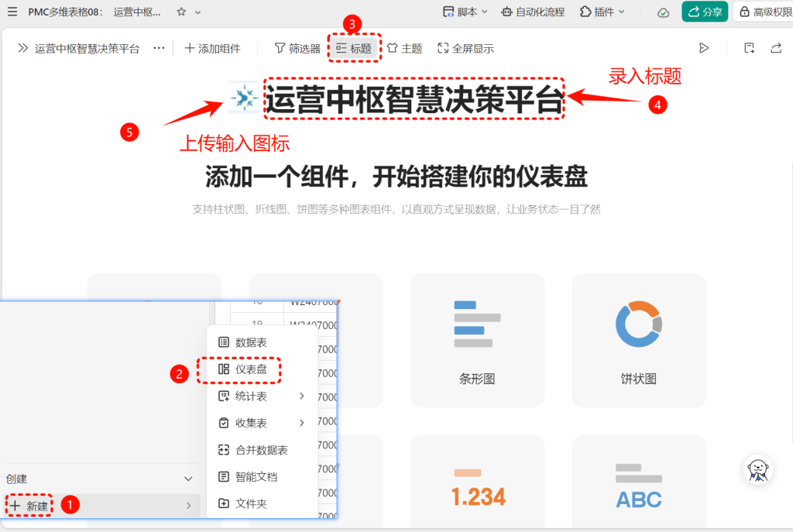Check the cloud sync status icon
The height and width of the screenshot is (532, 793).
click(663, 12)
